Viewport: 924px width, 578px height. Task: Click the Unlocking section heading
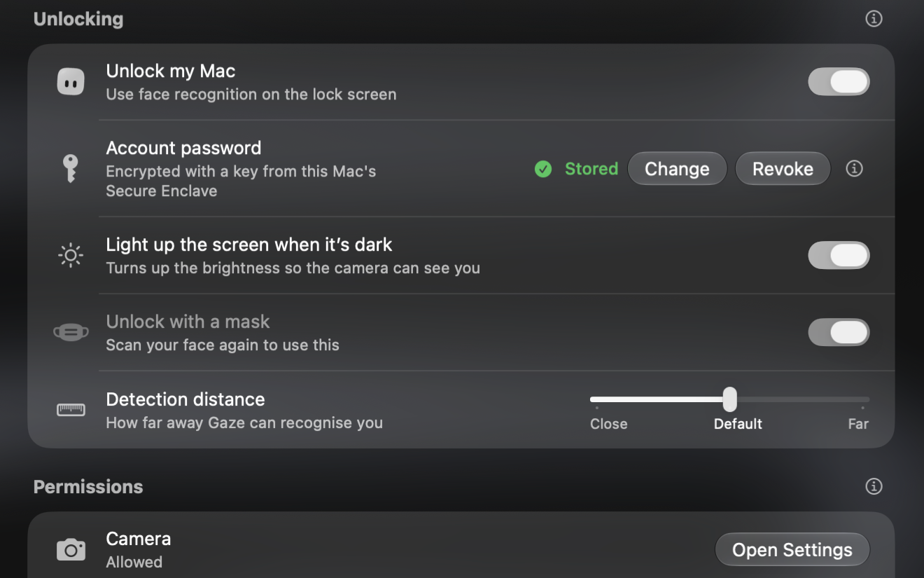coord(78,19)
